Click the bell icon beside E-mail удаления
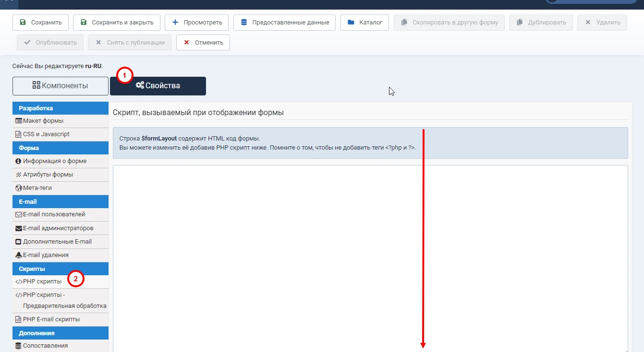Viewport: 644px width, 352px height. 19,255
